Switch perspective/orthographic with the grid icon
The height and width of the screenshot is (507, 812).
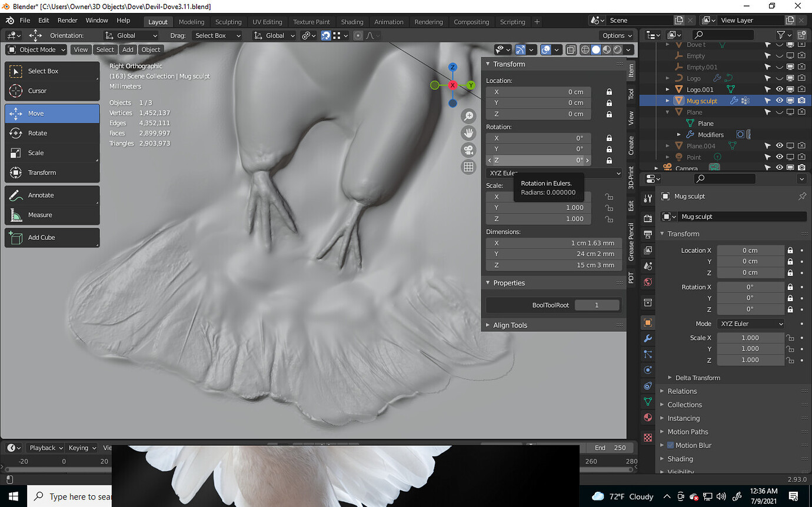(468, 167)
